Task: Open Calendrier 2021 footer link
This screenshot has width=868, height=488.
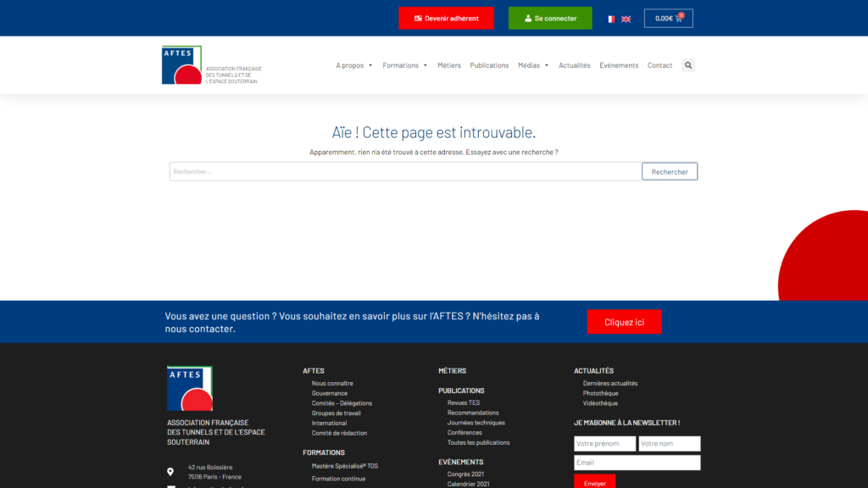Action: [468, 484]
